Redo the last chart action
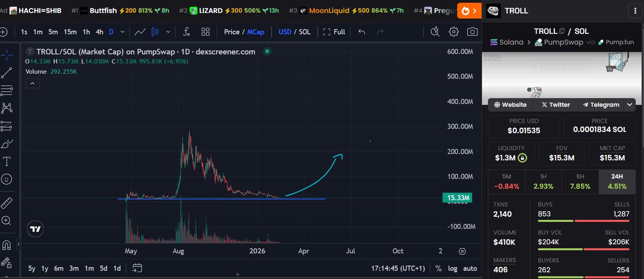The height and width of the screenshot is (279, 644). pyautogui.click(x=380, y=32)
